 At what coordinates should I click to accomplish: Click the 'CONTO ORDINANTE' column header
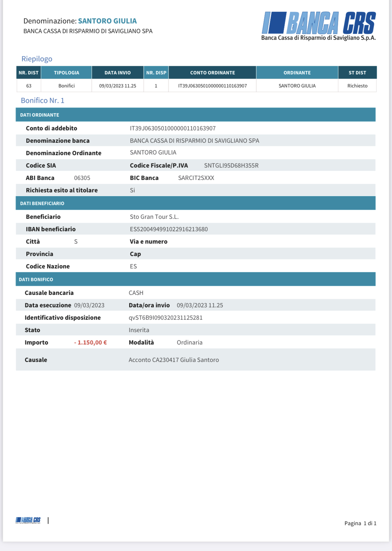pyautogui.click(x=212, y=72)
